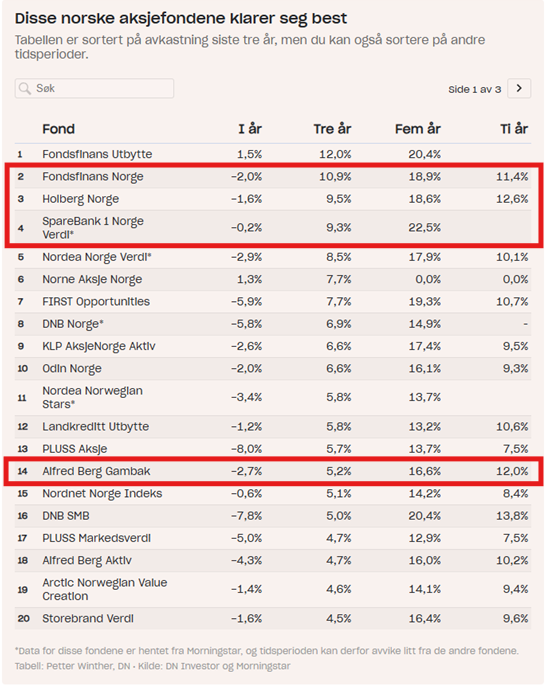Image resolution: width=546 pixels, height=687 pixels.
Task: Click the magnifying glass search icon
Action: point(25,89)
